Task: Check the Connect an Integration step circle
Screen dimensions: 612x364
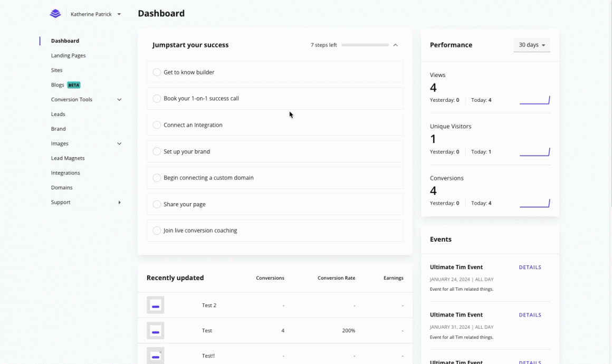Action: pos(157,125)
